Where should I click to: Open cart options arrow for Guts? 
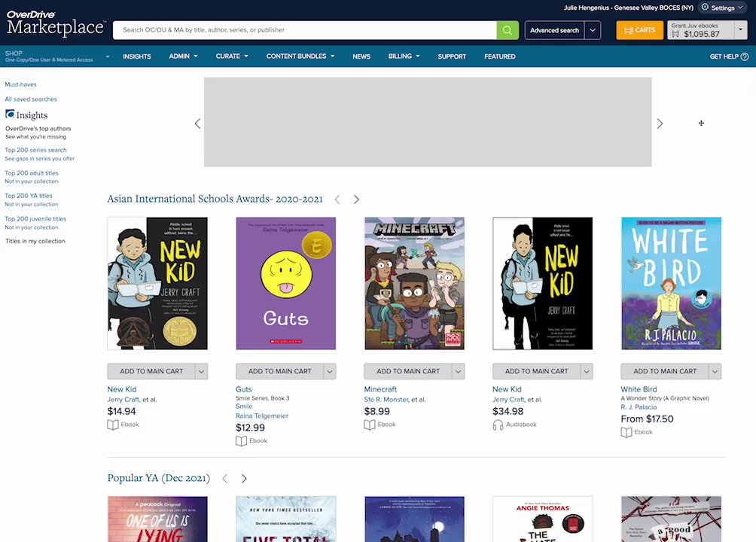330,371
